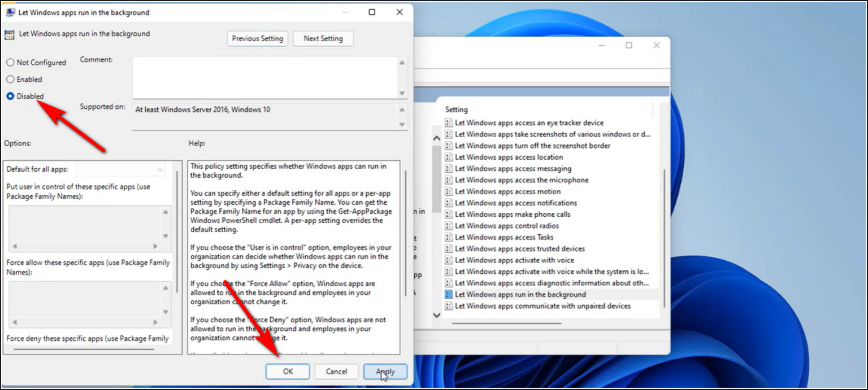Click the Next Setting button
This screenshot has height=390, width=868.
point(323,38)
